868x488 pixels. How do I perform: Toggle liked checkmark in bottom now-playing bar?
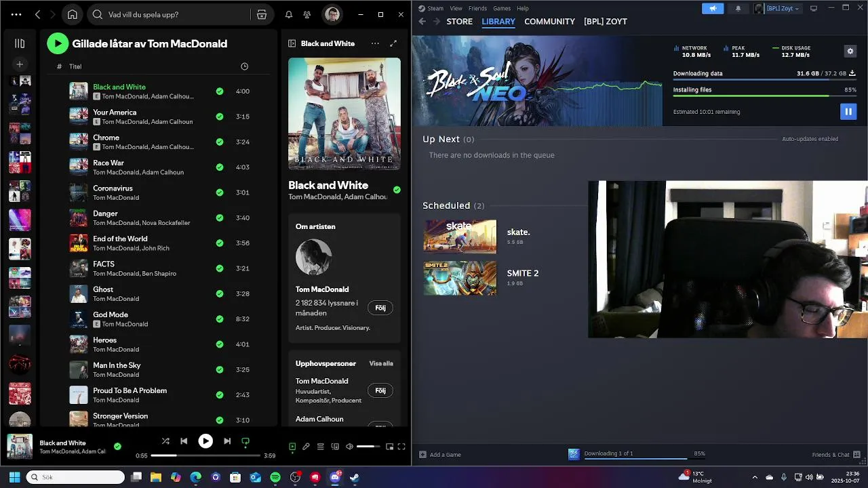[117, 447]
